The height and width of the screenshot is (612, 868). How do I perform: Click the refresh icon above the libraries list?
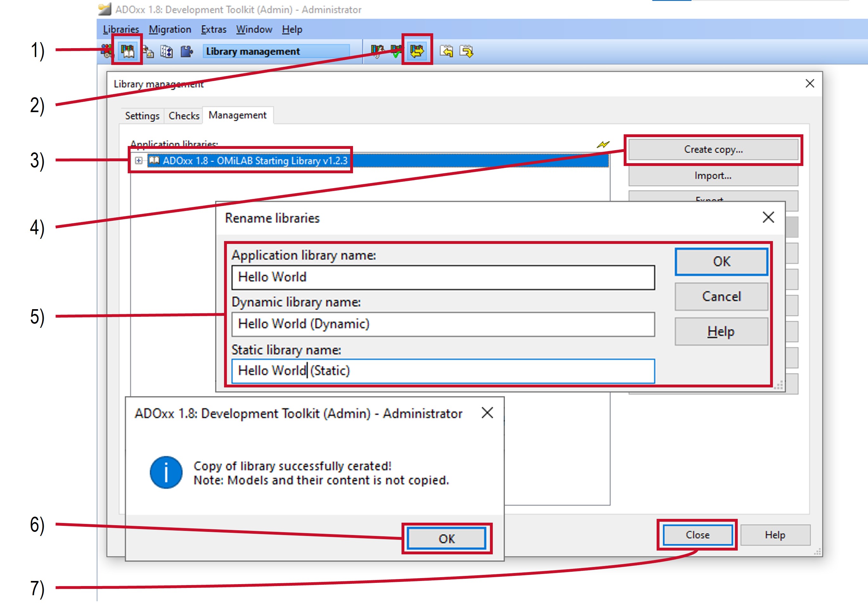coord(603,144)
